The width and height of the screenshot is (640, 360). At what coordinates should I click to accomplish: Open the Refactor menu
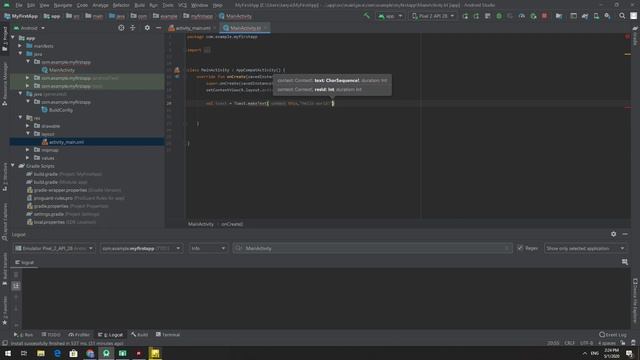click(121, 5)
